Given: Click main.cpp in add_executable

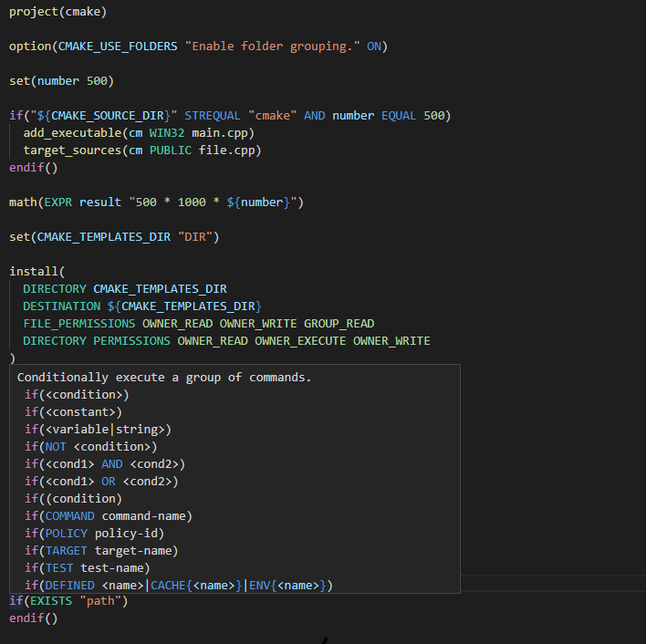Looking at the screenshot, I should click(220, 132).
